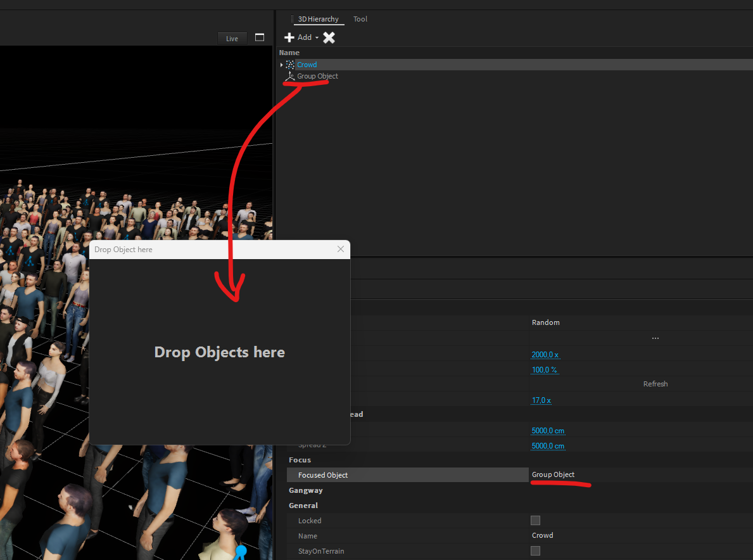Open the Random value dropdown

pyautogui.click(x=640, y=322)
